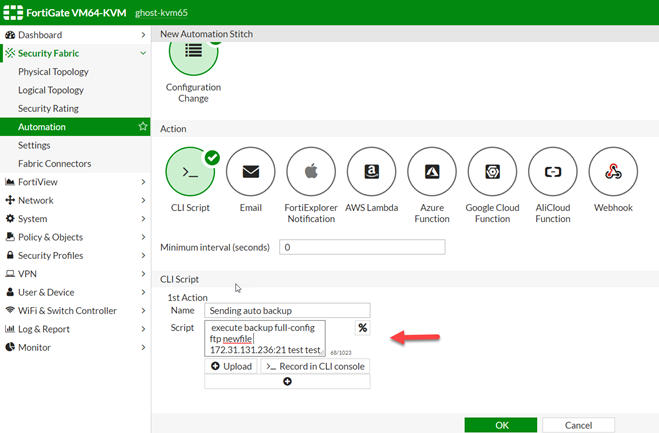Click the percent variable insert button
This screenshot has height=433, width=659.
[363, 328]
